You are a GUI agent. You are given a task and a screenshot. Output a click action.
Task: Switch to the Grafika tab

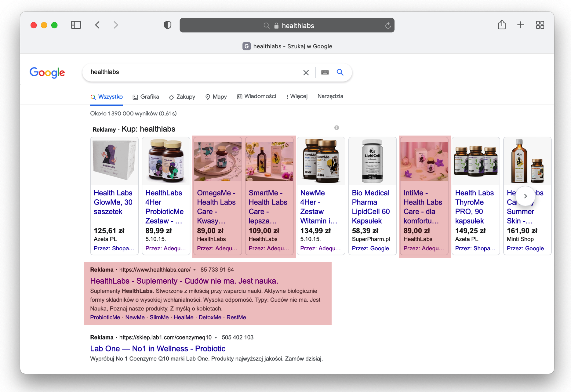coord(146,97)
